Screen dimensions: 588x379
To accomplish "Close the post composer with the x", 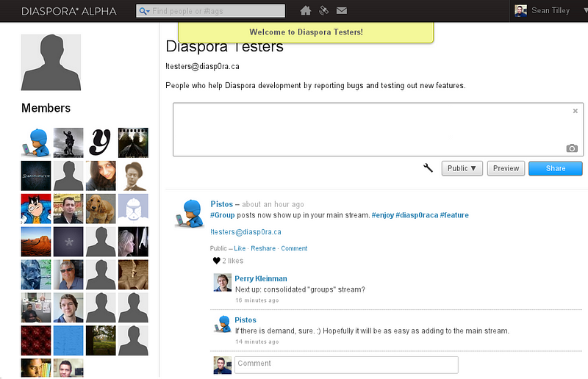I will click(576, 111).
